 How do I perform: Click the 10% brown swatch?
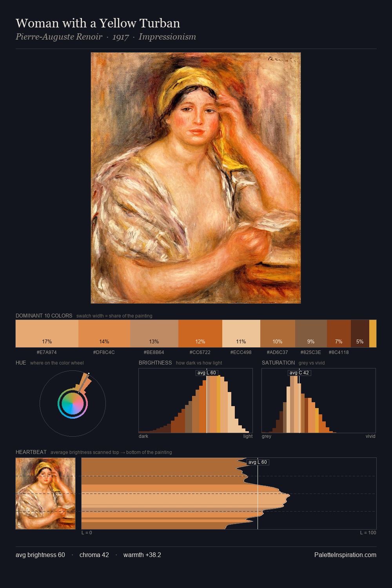[x=278, y=334]
